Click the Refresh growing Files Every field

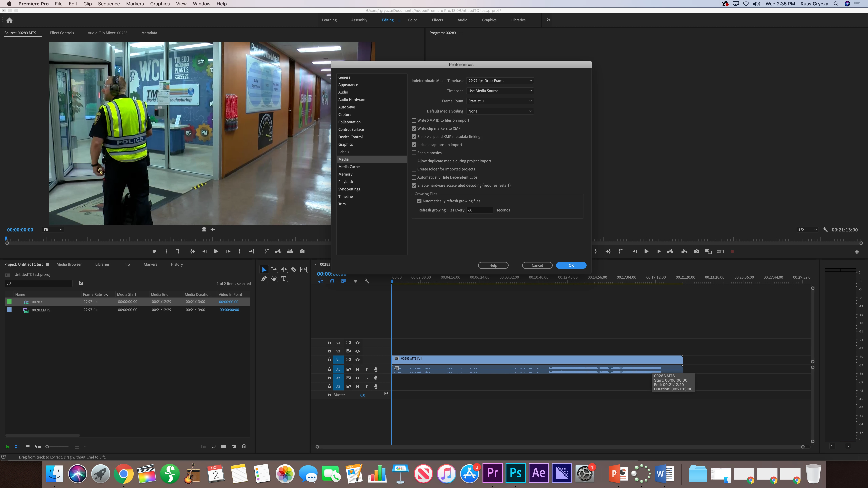pyautogui.click(x=479, y=210)
